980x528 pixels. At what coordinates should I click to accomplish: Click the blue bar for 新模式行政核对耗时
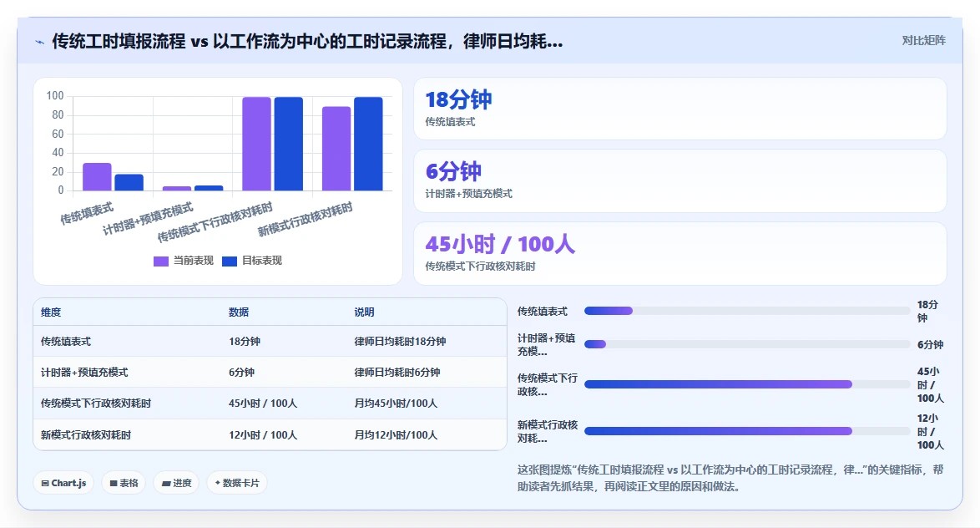(368, 144)
